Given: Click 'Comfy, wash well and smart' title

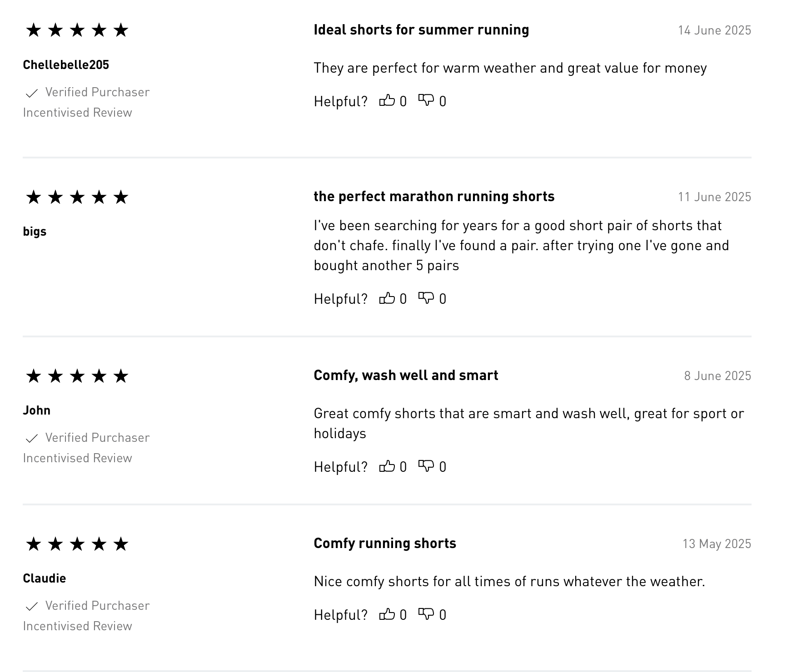Looking at the screenshot, I should [405, 376].
